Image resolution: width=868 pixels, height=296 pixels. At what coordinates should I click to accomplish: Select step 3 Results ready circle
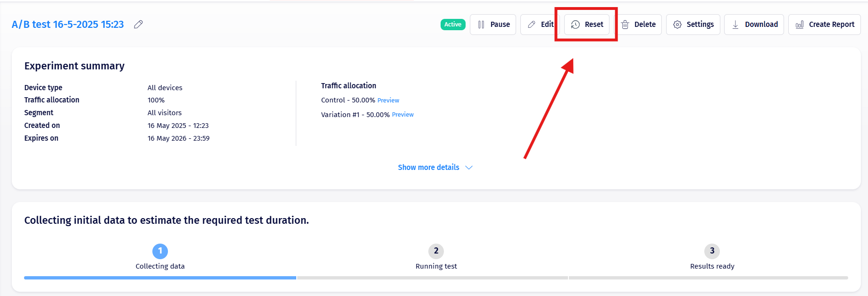click(712, 251)
